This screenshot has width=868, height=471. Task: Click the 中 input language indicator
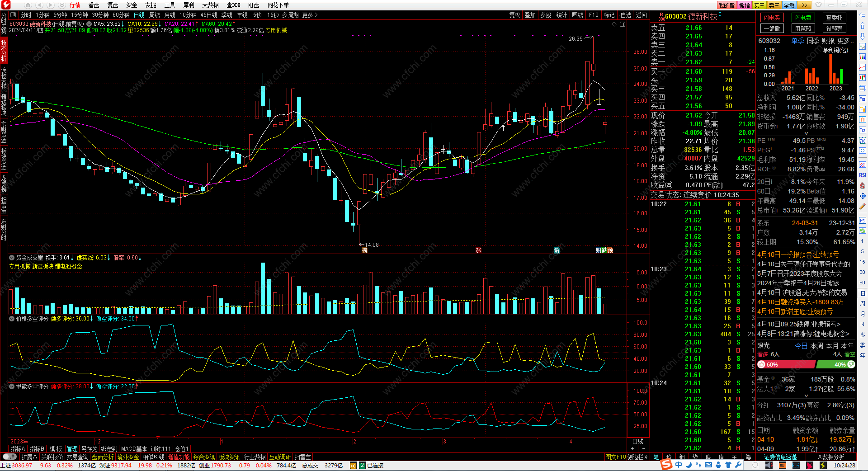coord(679,465)
